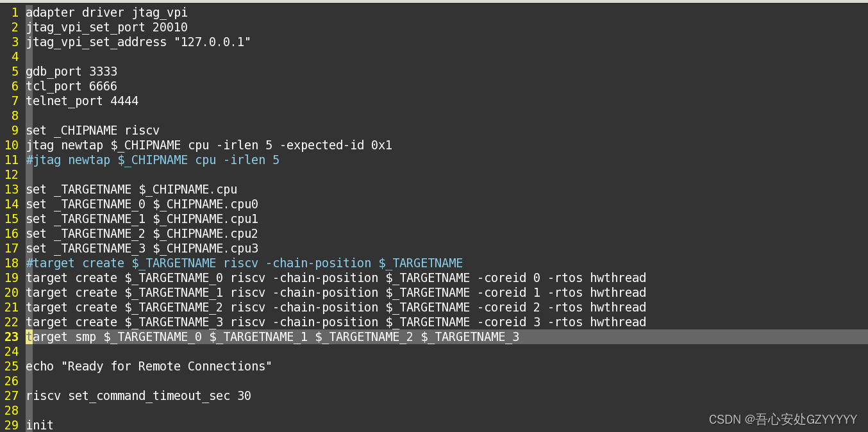868x432 pixels.
Task: Place cursor on 'set _CHIPNAME riscv'
Action: click(93, 130)
